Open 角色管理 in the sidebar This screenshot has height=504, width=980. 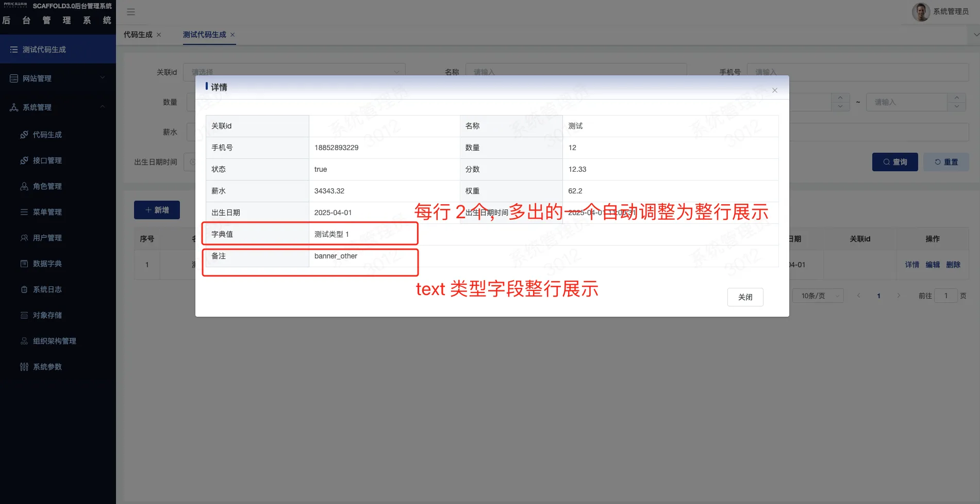click(x=58, y=186)
